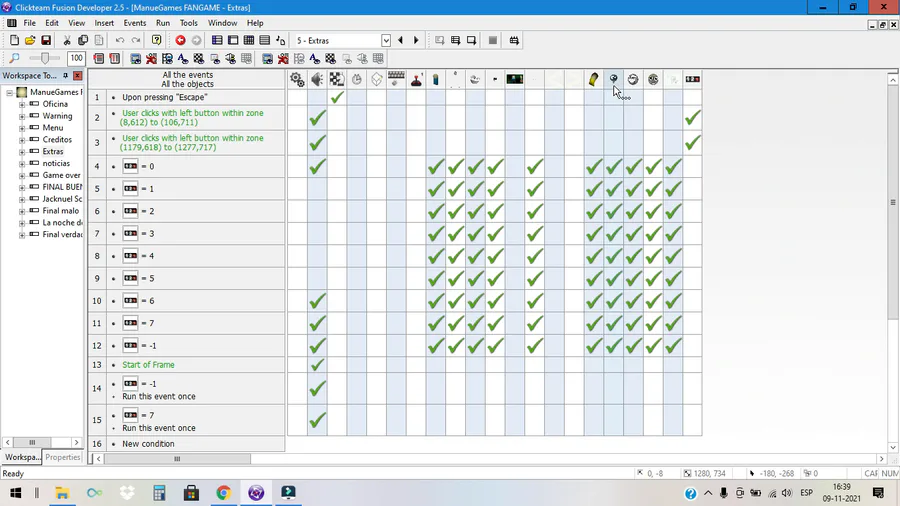Open Chrome from the Windows taskbar

pos(223,493)
